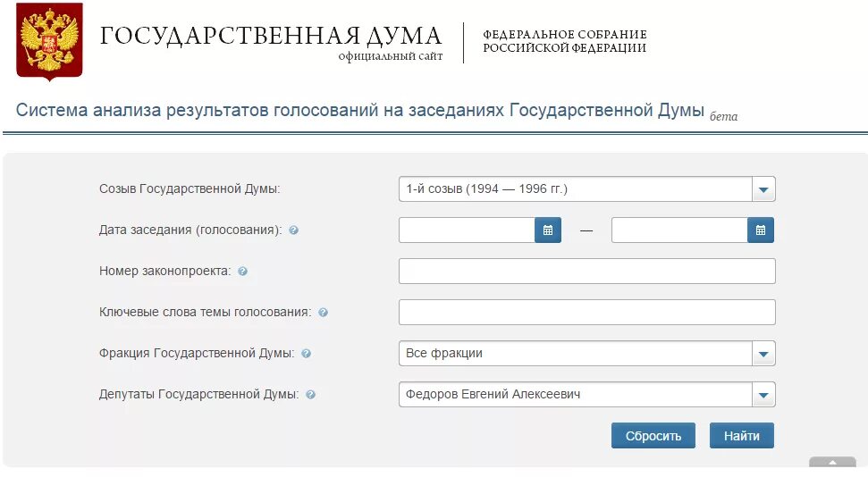Open the end date calendar picker
Viewport: 868px width, 477px height.
tap(761, 230)
